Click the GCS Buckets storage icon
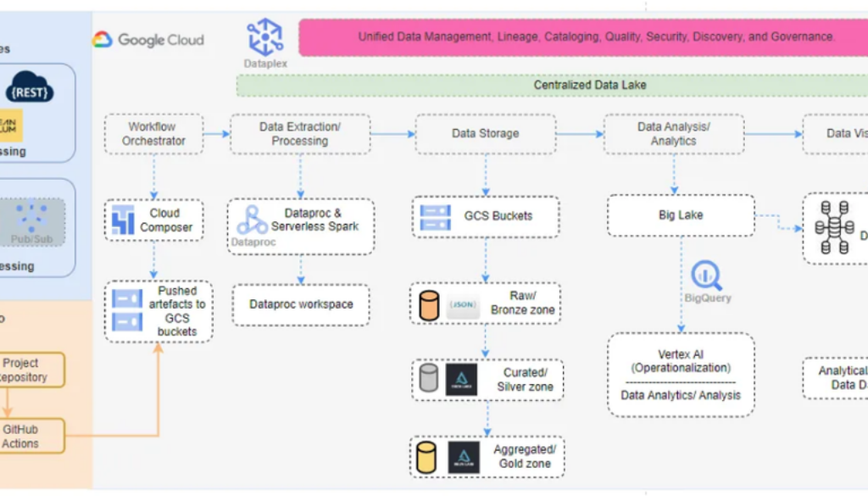Screen dimensions: 868x496 [x=435, y=216]
